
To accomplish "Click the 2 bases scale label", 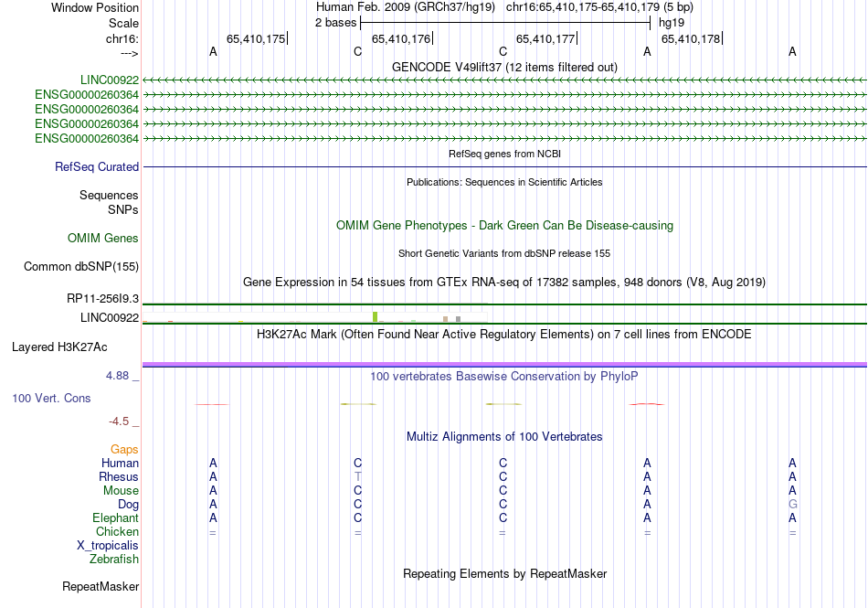I will pyautogui.click(x=335, y=23).
